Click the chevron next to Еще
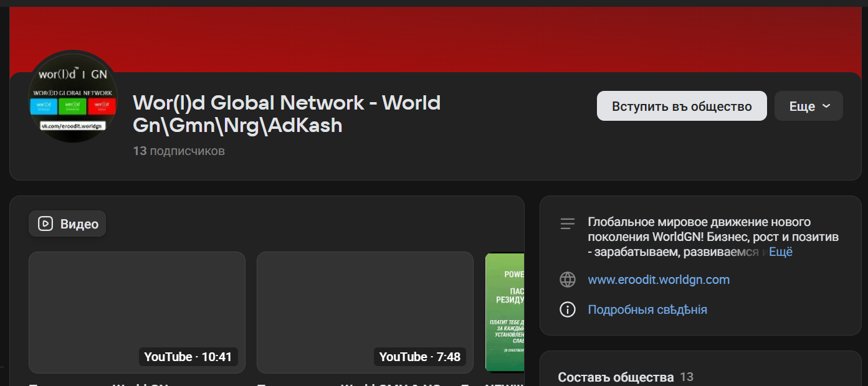 click(x=825, y=106)
